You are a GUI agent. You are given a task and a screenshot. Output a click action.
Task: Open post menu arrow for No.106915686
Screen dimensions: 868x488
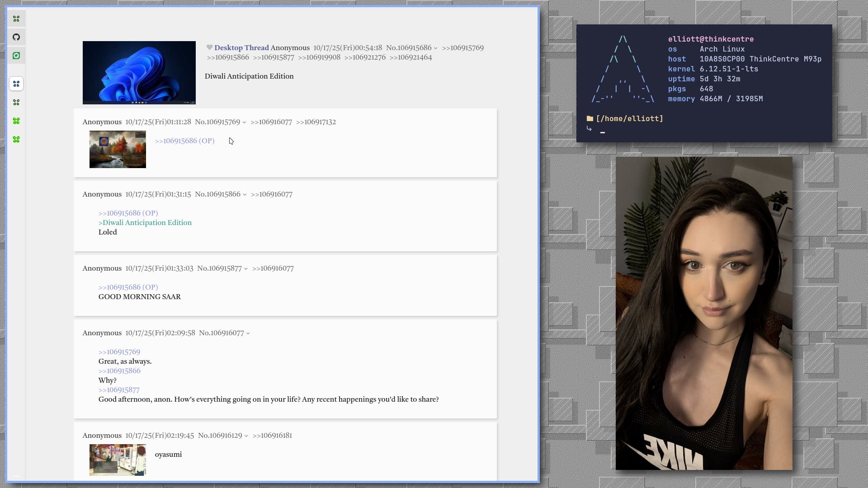click(436, 48)
